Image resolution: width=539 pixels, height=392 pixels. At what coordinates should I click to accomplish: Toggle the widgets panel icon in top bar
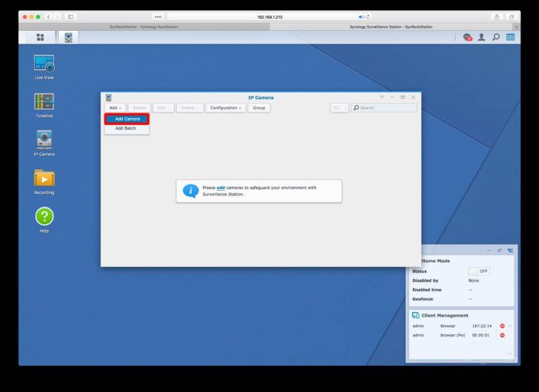tap(510, 37)
